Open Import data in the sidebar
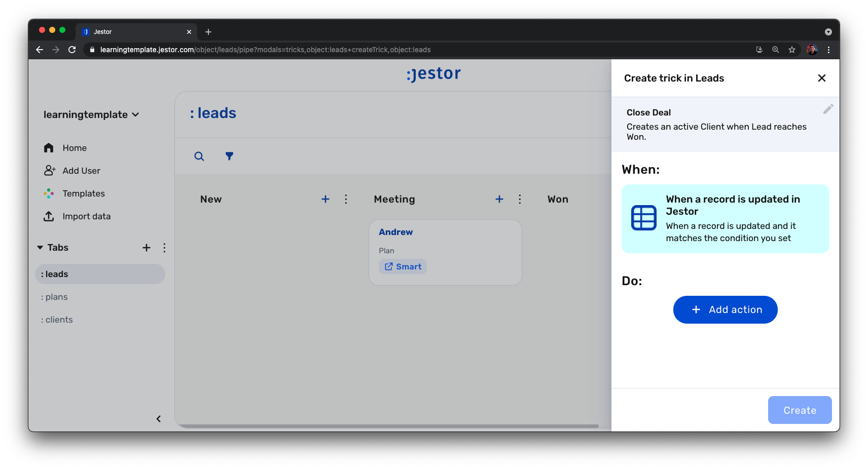868x469 pixels. pyautogui.click(x=77, y=216)
